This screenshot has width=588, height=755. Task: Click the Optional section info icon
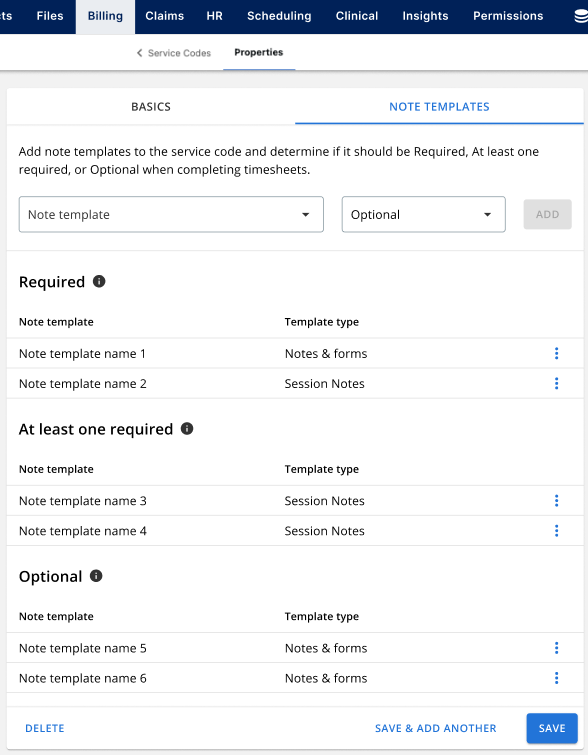click(x=96, y=576)
